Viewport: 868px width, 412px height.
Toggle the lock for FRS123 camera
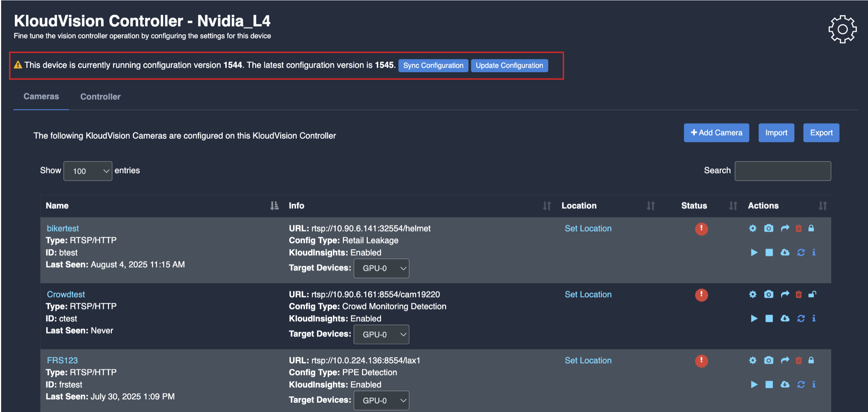[811, 360]
